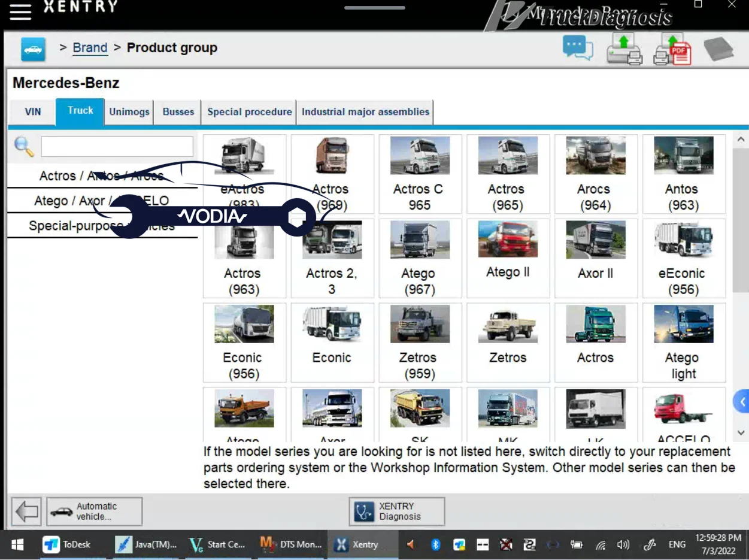Launch the XENTRY Diagnosis button
This screenshot has height=560, width=749.
[x=397, y=511]
